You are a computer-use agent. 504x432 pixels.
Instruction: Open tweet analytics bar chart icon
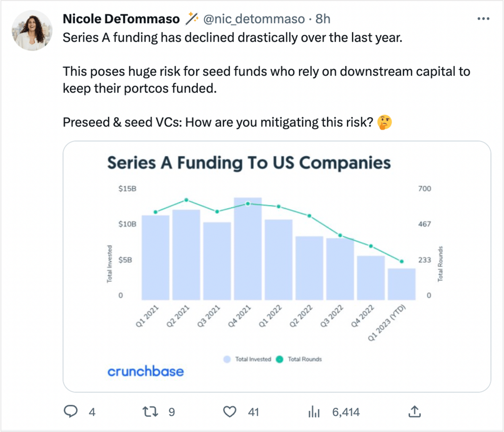314,412
